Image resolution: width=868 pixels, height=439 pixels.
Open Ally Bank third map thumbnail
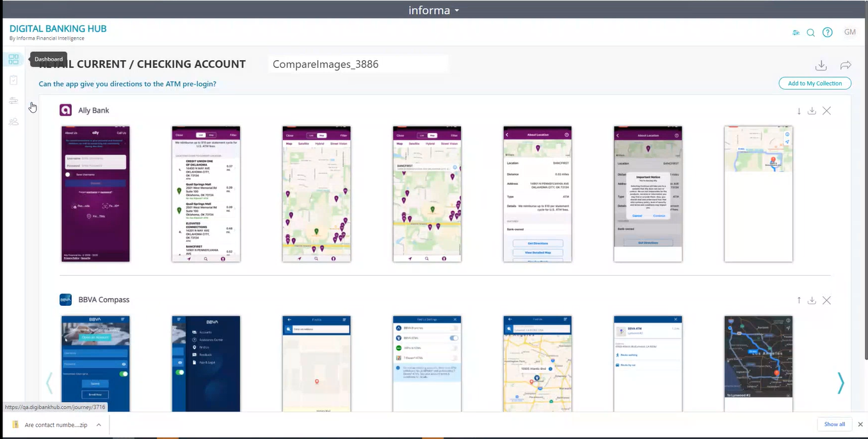click(x=316, y=194)
